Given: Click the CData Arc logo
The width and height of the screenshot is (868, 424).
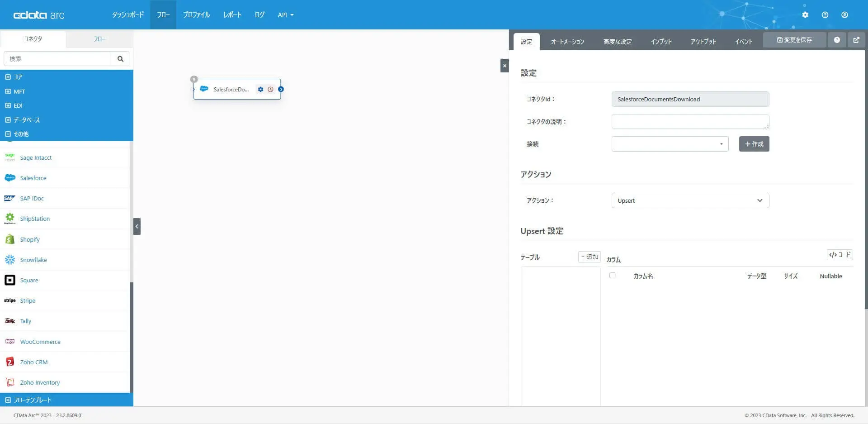Looking at the screenshot, I should pyautogui.click(x=39, y=15).
